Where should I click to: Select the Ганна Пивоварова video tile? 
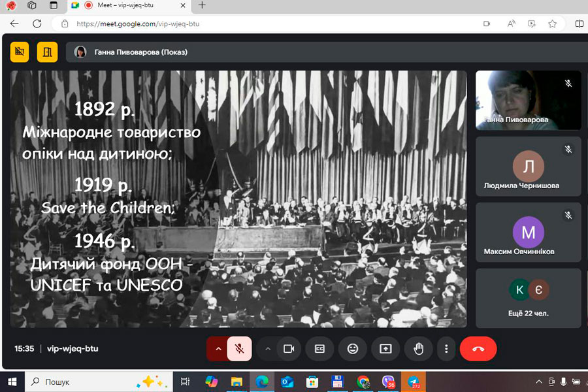(x=528, y=100)
